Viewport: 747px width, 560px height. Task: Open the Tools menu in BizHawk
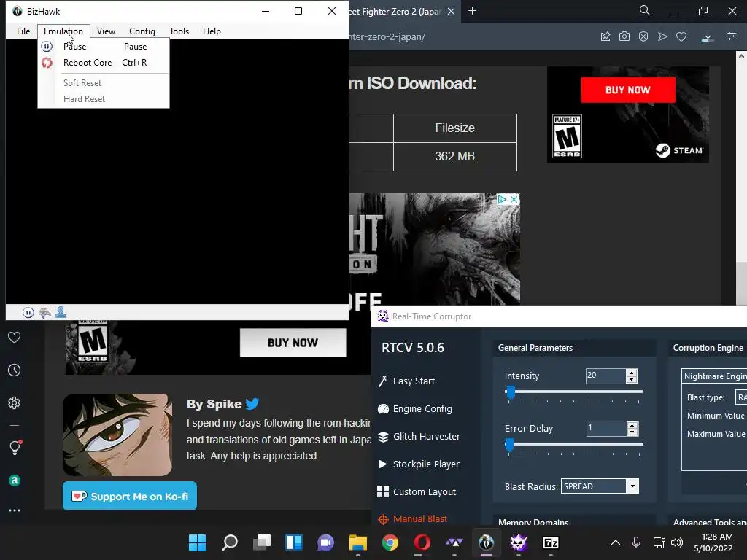coord(179,31)
